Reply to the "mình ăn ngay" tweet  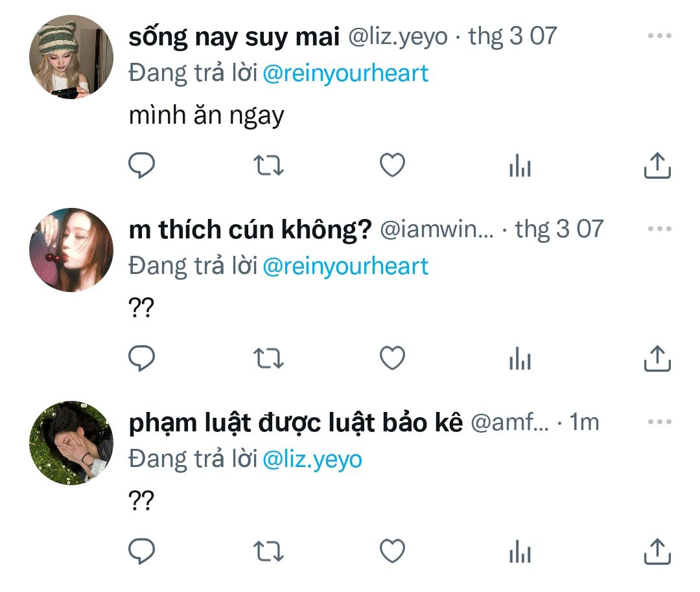pos(141,166)
